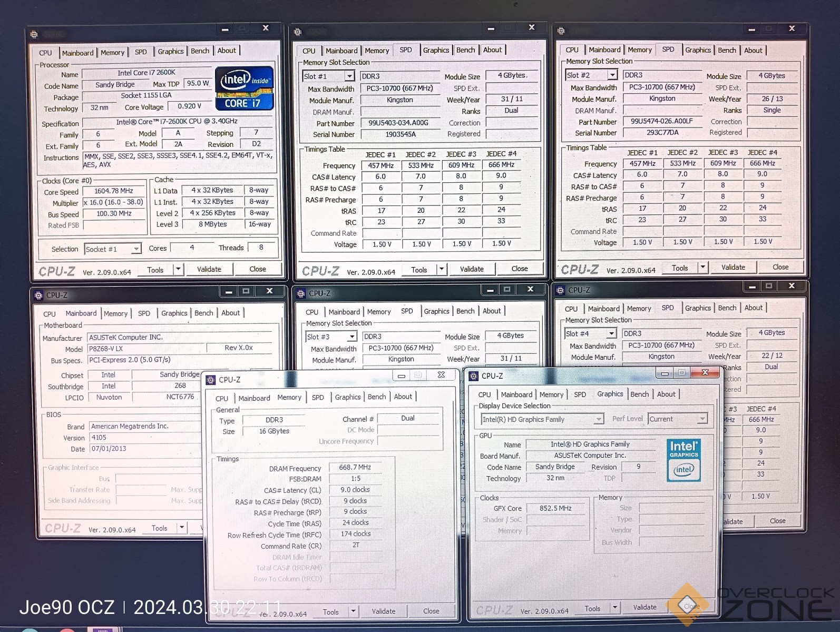The image size is (840, 632).
Task: Open Mainboard tab in Graphics window
Action: pyautogui.click(x=516, y=394)
